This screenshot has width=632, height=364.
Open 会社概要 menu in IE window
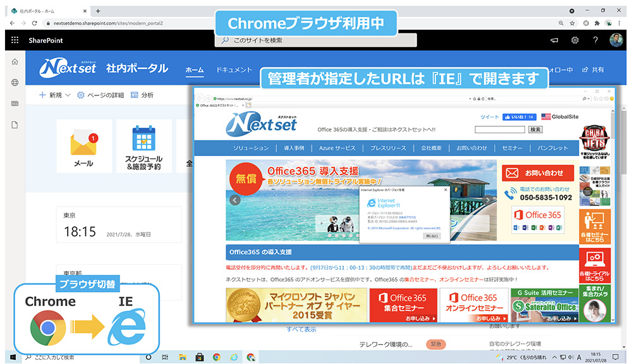coord(431,148)
